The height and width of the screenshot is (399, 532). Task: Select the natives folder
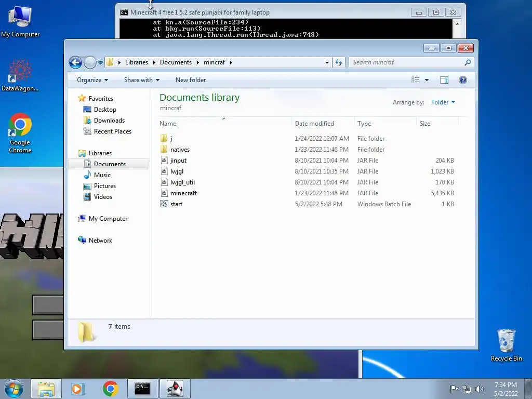307,150
